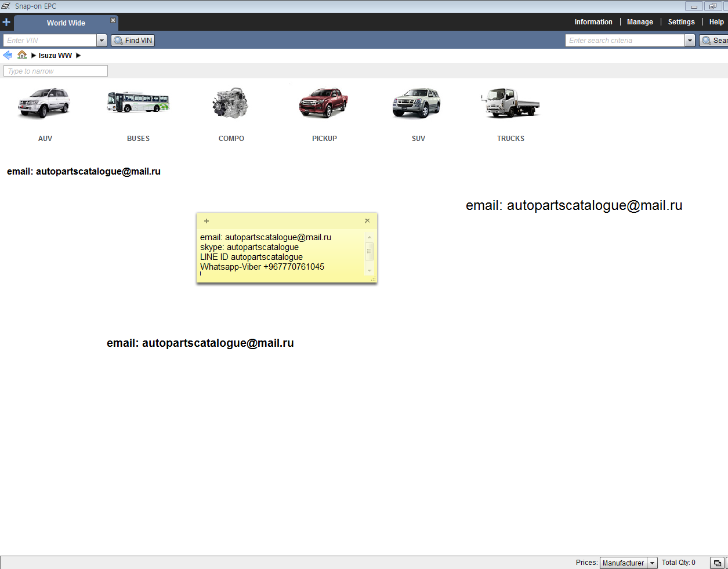Screen dimensions: 728x569
Task: Click the skype line in the note
Action: [249, 247]
